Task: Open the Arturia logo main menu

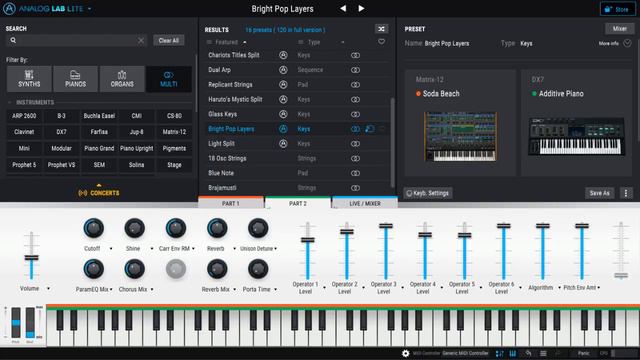Action: coord(9,9)
